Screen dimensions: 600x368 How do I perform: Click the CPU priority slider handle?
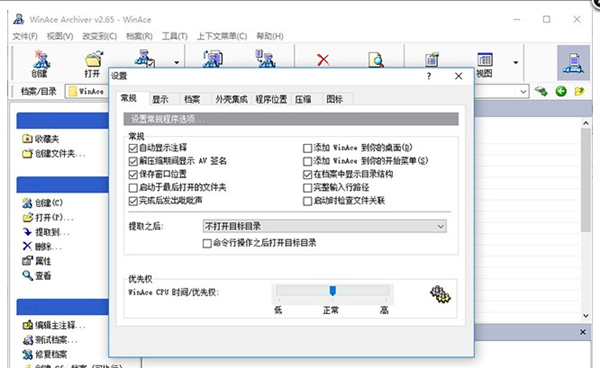click(x=333, y=291)
